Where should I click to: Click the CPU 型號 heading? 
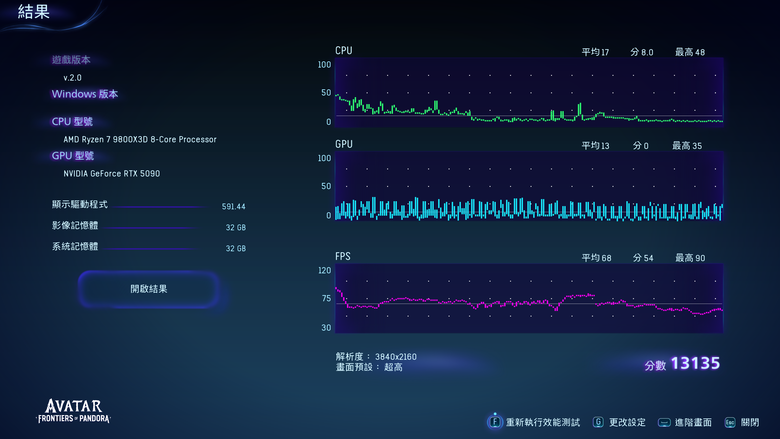72,121
